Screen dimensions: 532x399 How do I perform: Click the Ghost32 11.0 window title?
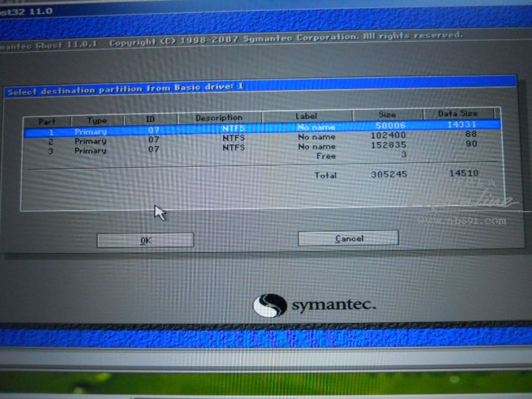[x=27, y=11]
